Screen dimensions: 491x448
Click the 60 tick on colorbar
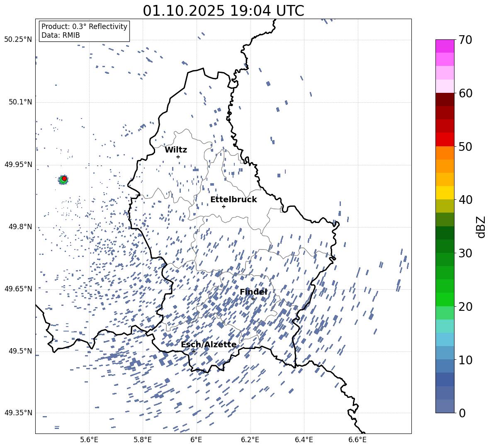click(x=465, y=93)
